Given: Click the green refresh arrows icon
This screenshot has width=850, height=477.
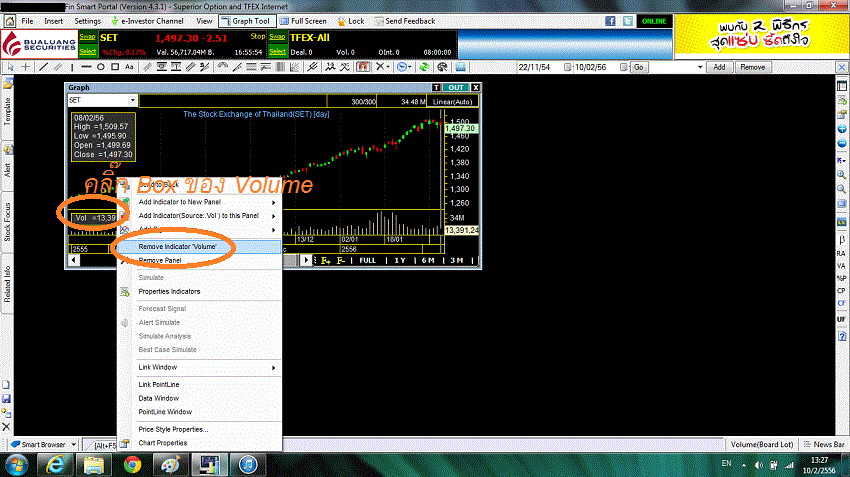Looking at the screenshot, I should click(x=424, y=67).
